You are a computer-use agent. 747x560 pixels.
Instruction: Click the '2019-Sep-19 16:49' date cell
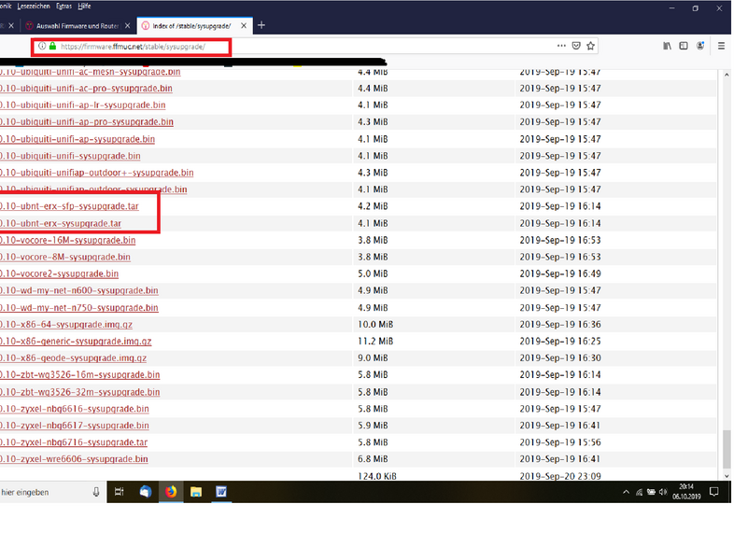(x=560, y=273)
